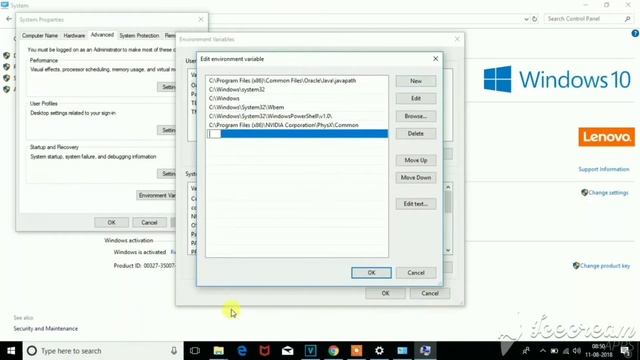Open Security and Maintenance link

tap(45, 329)
